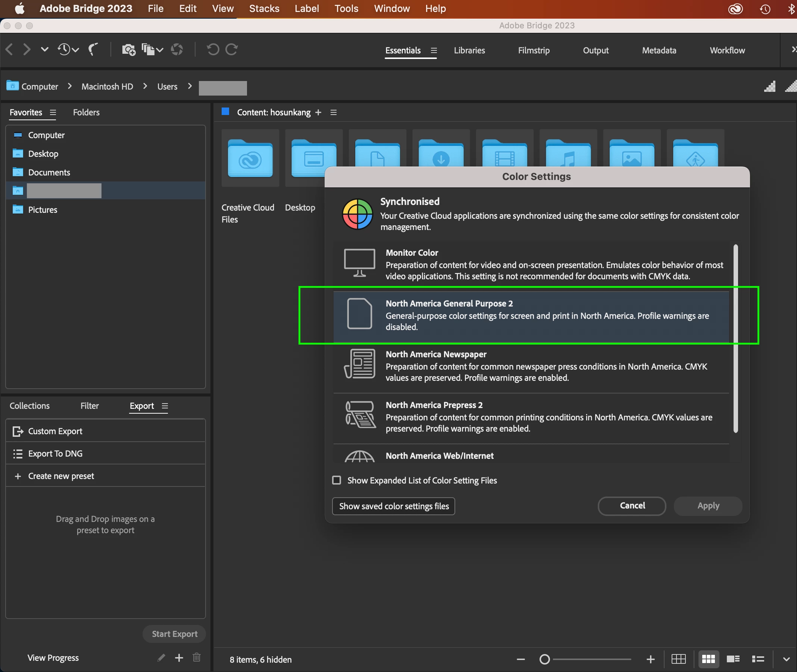Select Pictures in Favorites list
The width and height of the screenshot is (797, 672).
tap(43, 209)
